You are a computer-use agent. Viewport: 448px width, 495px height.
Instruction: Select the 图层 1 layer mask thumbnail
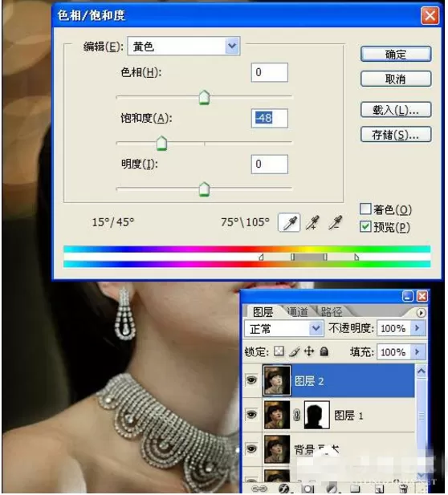[x=317, y=415]
